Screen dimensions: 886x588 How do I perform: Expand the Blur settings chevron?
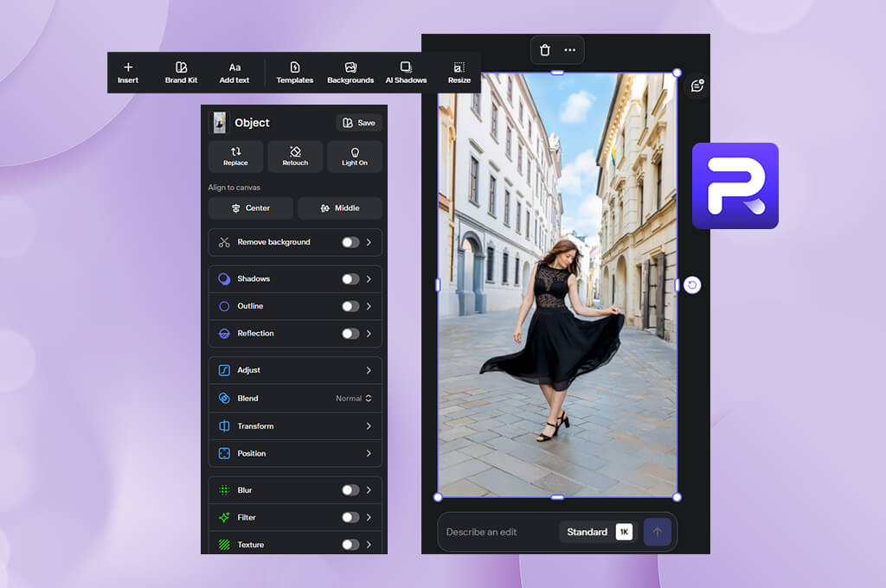pos(369,490)
